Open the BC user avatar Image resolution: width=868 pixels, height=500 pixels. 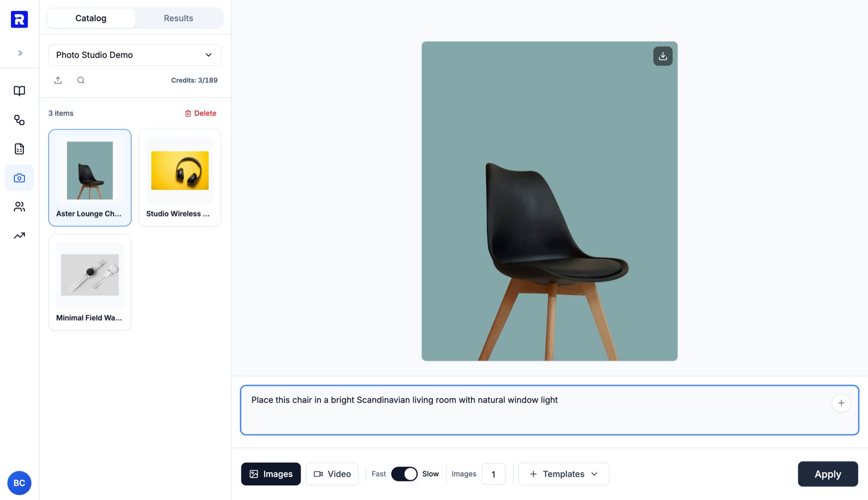pos(19,483)
